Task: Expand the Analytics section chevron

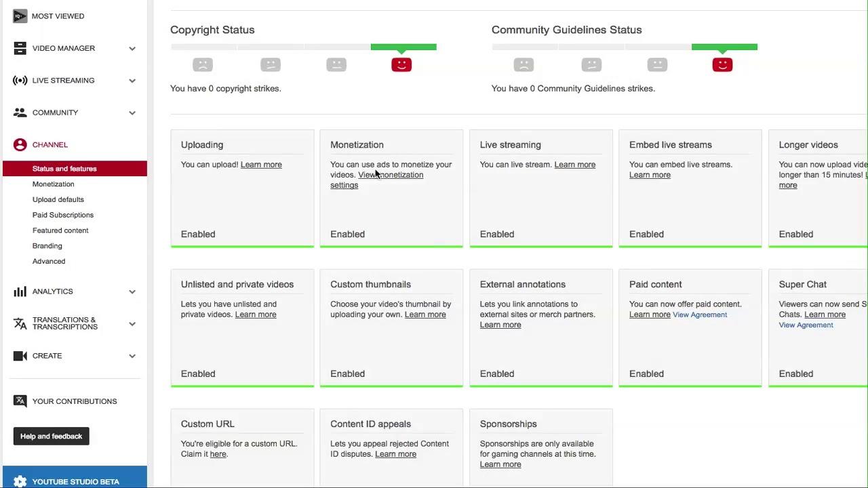Action: coord(132,291)
